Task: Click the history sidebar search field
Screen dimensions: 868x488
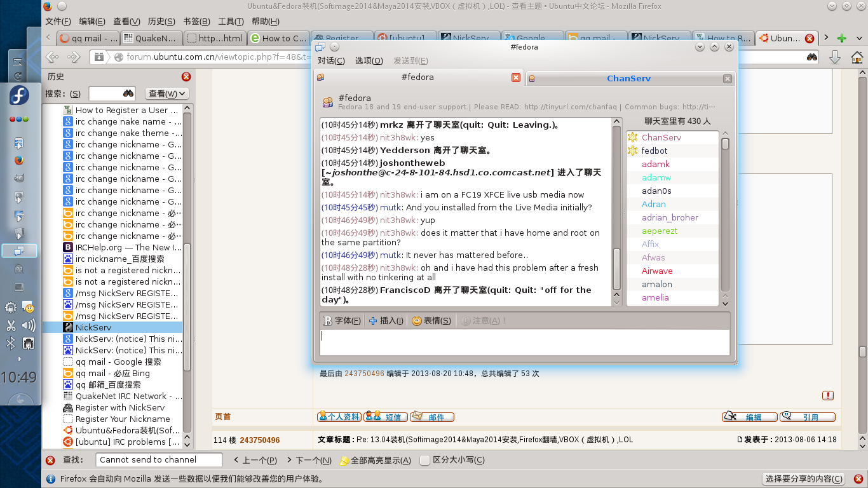Action: click(x=105, y=93)
